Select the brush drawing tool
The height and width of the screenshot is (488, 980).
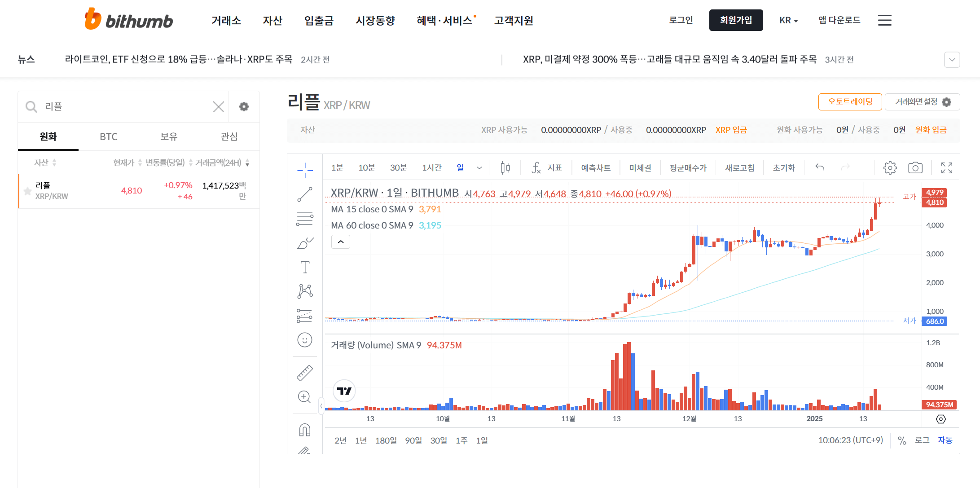[305, 243]
